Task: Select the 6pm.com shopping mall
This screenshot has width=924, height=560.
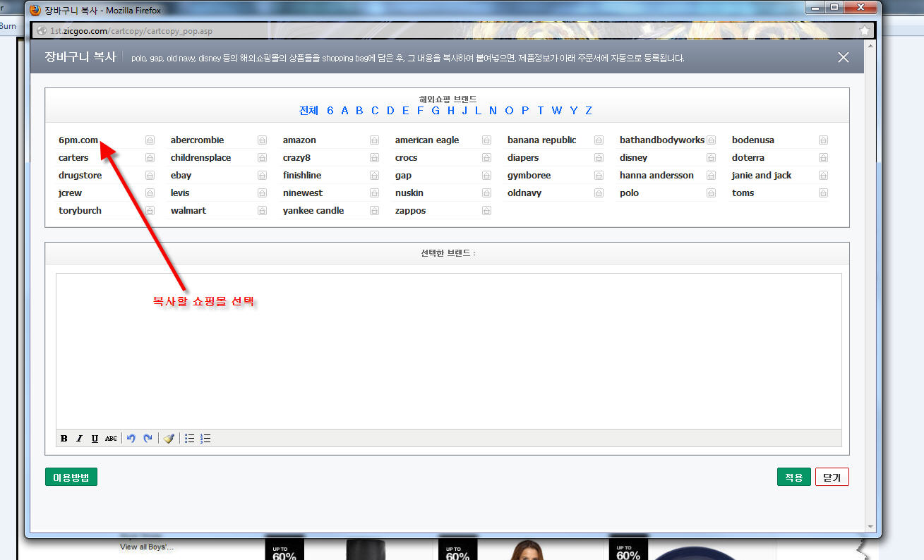Action: [x=78, y=140]
